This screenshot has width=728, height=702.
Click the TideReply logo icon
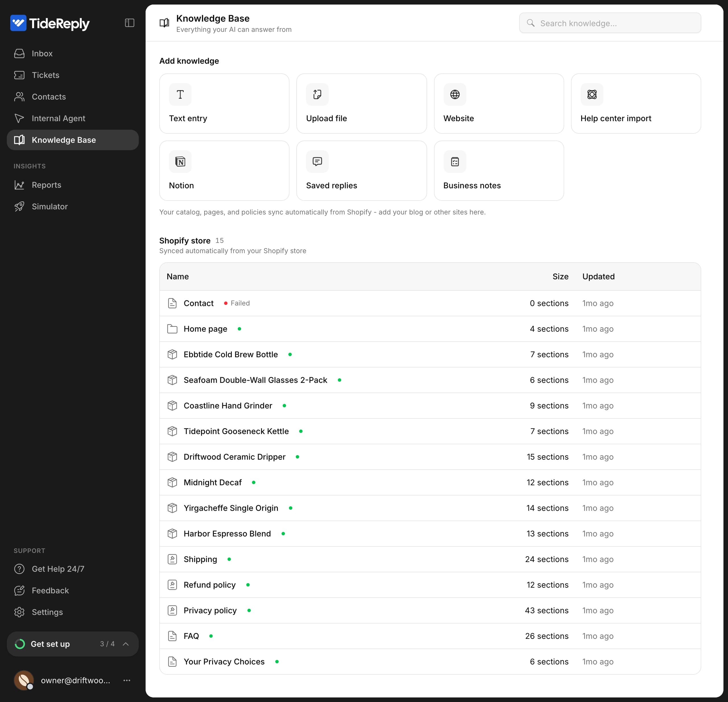(x=18, y=23)
